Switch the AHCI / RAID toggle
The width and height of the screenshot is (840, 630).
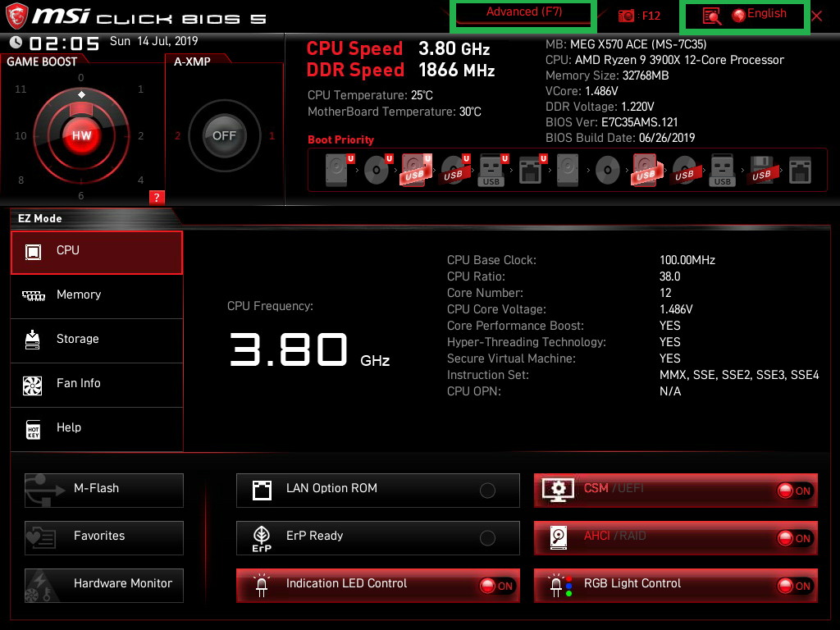pyautogui.click(x=795, y=538)
